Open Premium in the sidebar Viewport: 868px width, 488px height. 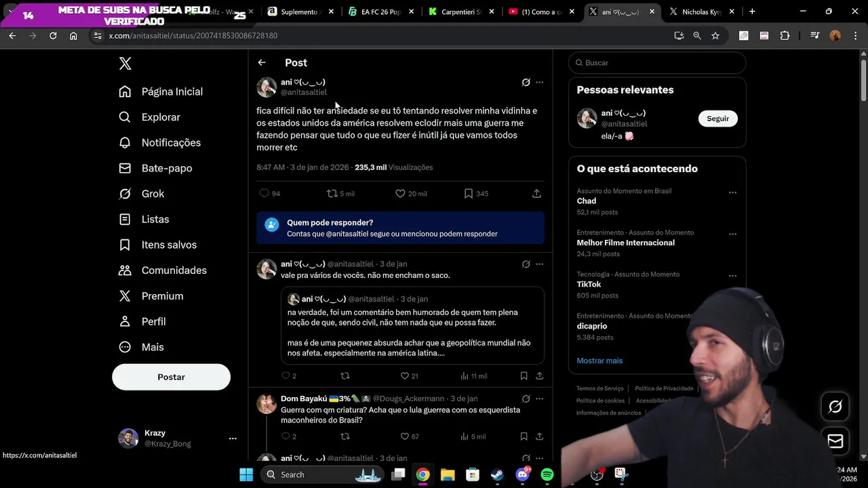click(x=151, y=296)
